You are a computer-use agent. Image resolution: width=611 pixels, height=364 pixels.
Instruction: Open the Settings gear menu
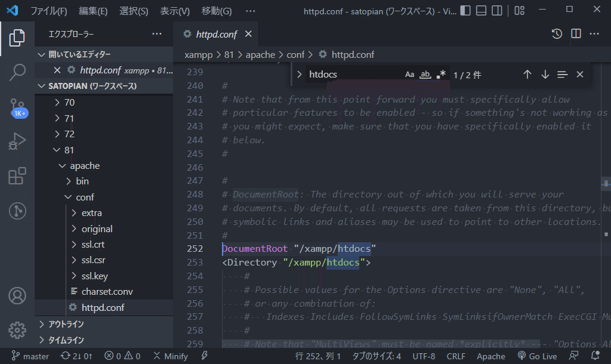[x=17, y=330]
